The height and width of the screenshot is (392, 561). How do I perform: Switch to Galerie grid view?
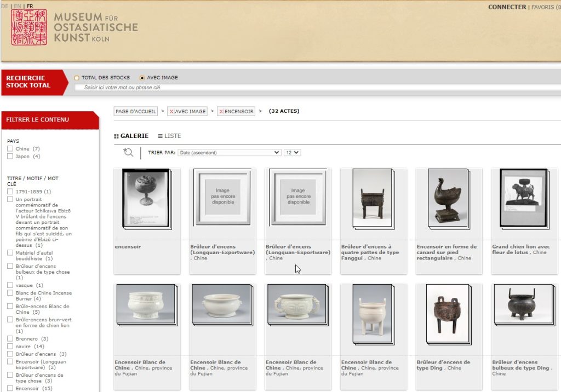131,136
